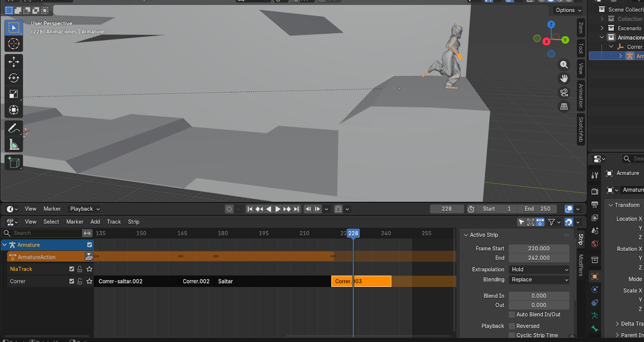Collapse the Active Strip panel
Image resolution: width=644 pixels, height=342 pixels.
[466, 235]
